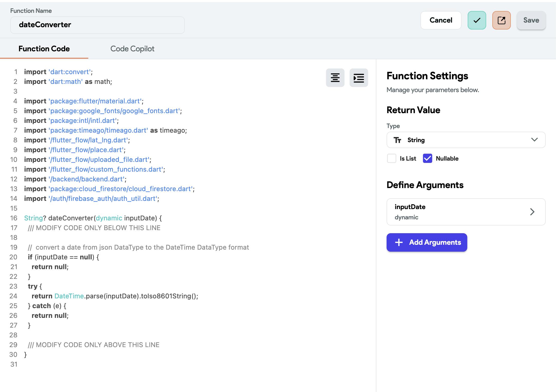This screenshot has width=556, height=392.
Task: Click the format code alignment icon
Action: 335,78
